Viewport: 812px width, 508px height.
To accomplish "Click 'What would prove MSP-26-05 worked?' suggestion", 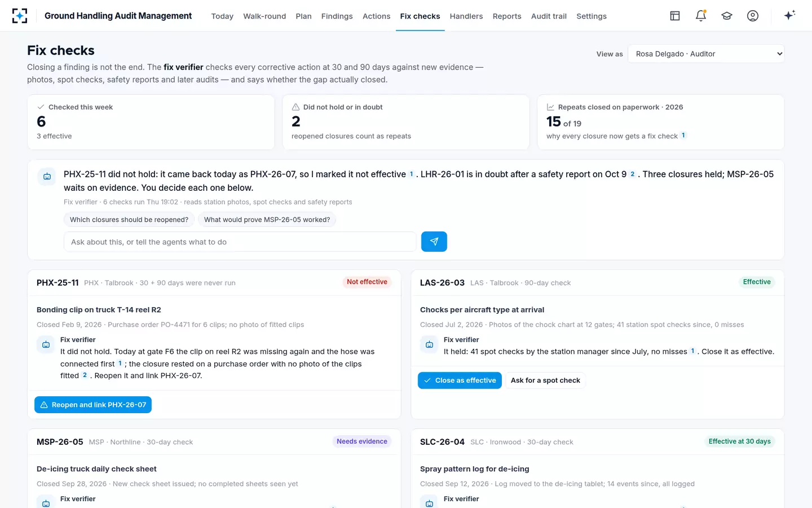I will [267, 220].
